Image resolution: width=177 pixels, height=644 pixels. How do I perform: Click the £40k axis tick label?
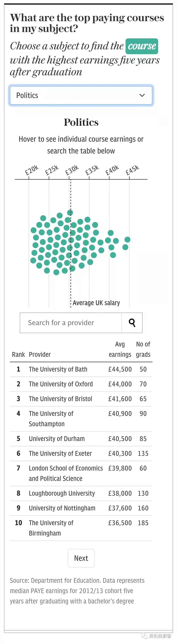coord(112,170)
